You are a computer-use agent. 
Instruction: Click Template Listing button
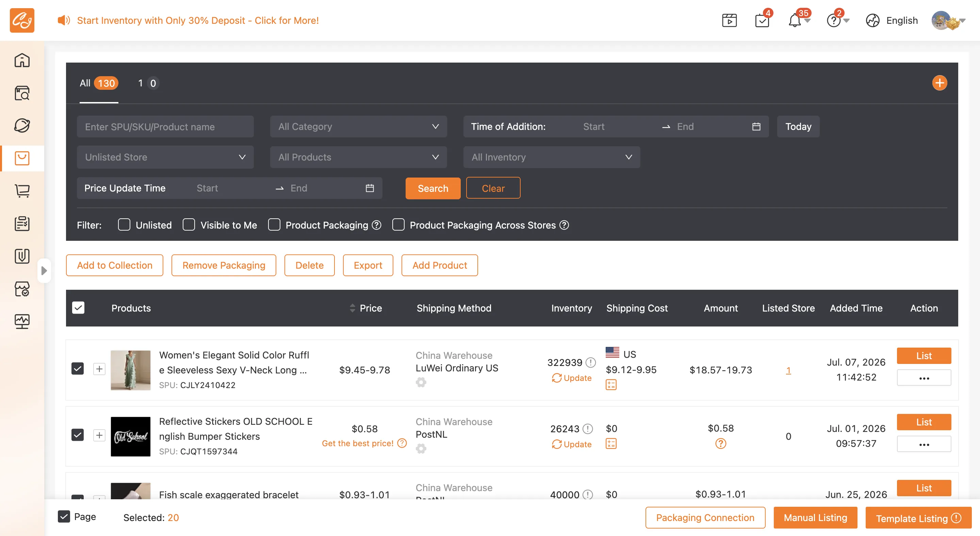point(918,518)
